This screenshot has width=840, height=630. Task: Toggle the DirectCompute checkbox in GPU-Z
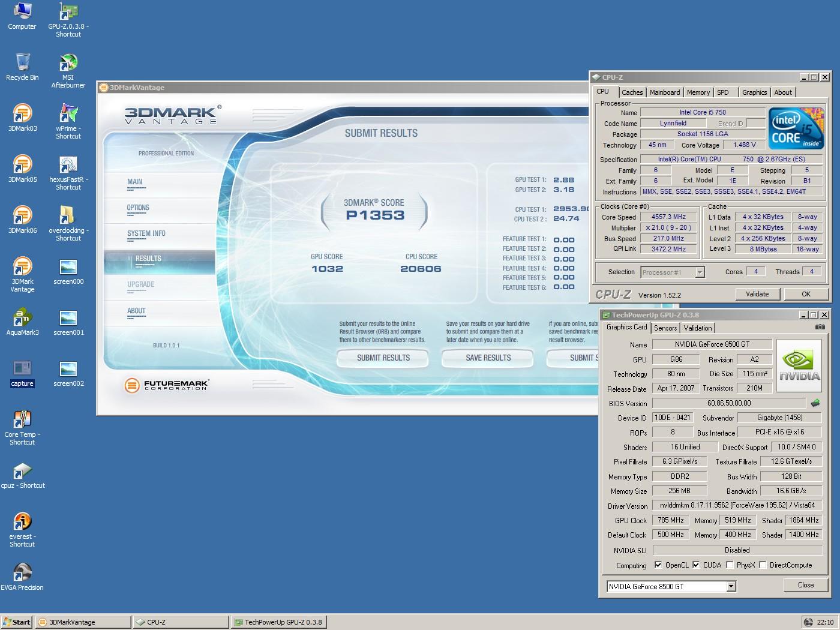point(763,565)
